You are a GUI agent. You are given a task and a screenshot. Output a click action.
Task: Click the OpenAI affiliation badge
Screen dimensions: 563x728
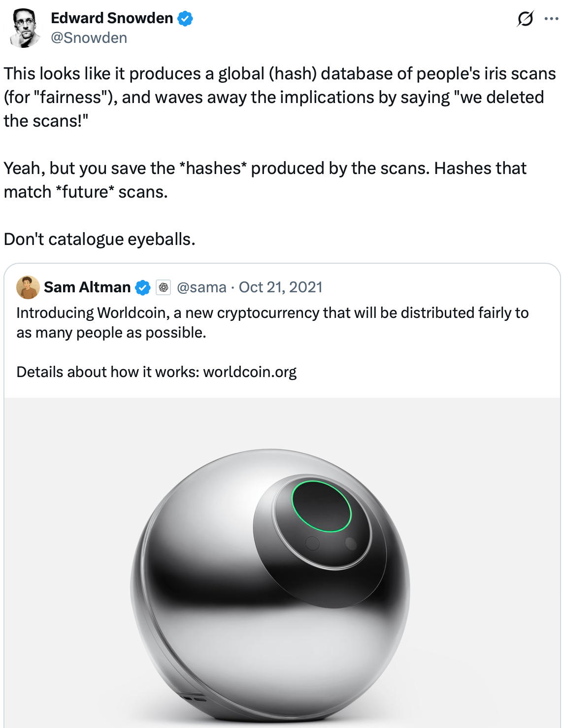[163, 287]
